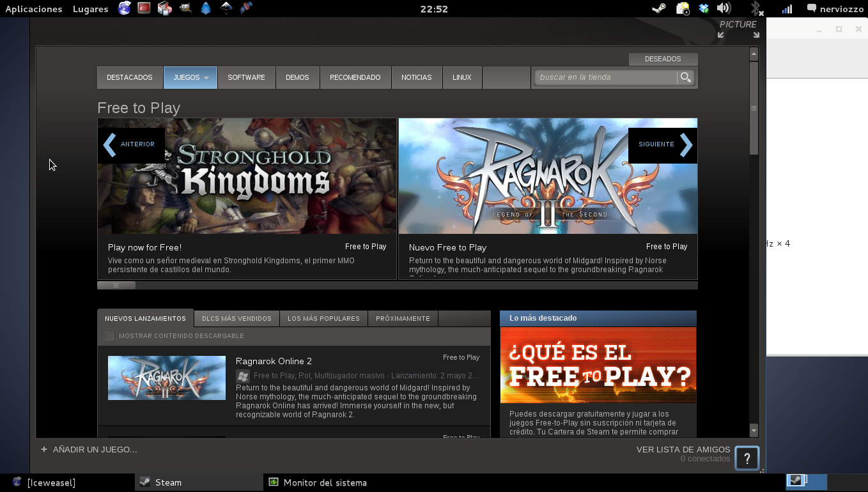Launch GIMP from the top panel

[185, 8]
